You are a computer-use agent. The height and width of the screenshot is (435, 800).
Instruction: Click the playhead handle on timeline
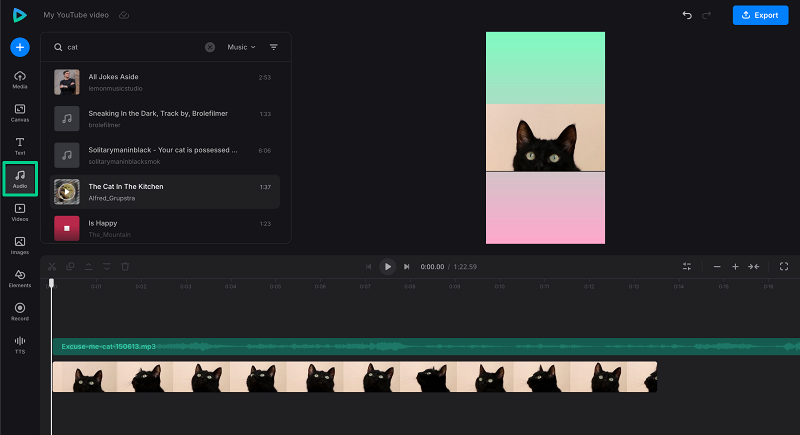(51, 283)
